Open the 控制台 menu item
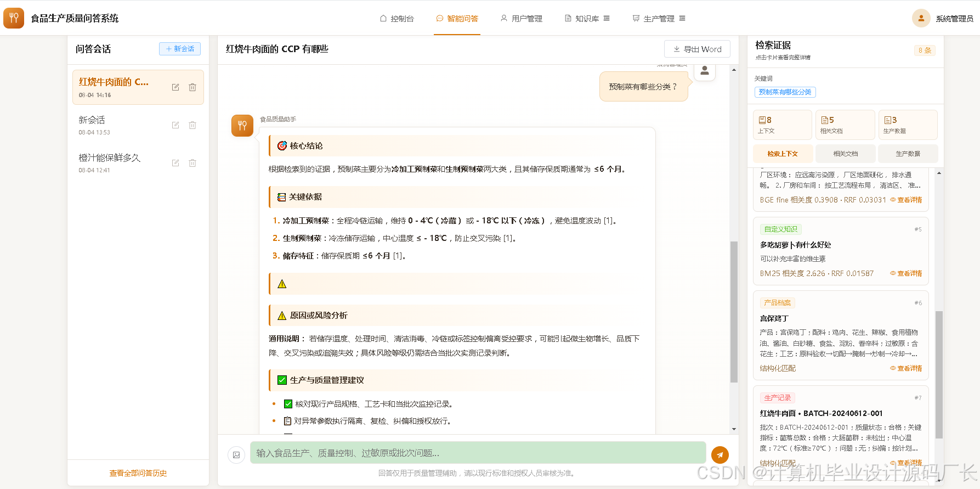 (x=397, y=19)
